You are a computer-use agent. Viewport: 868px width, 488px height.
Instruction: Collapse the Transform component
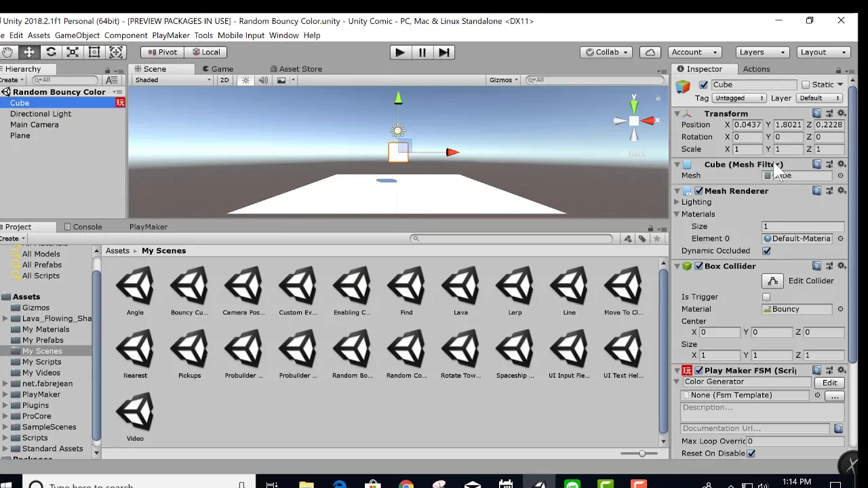pyautogui.click(x=677, y=114)
